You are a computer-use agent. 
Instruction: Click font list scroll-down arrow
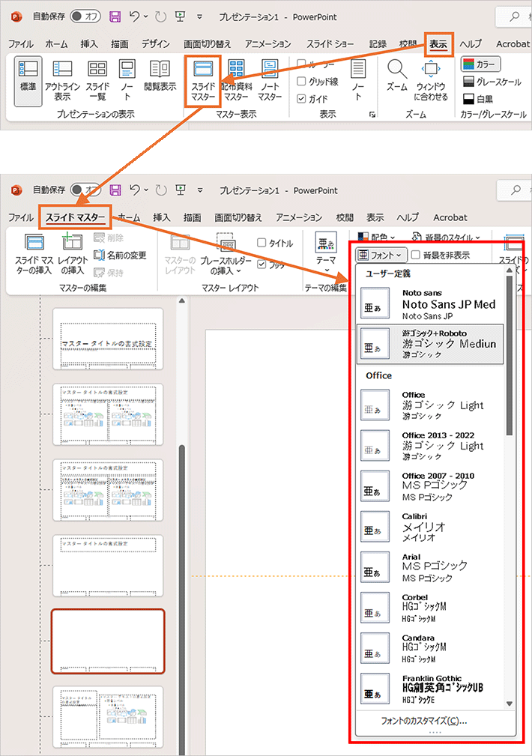(x=510, y=704)
